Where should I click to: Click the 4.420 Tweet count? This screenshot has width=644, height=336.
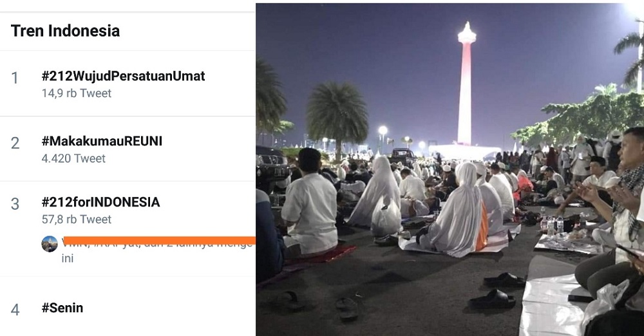pos(73,158)
